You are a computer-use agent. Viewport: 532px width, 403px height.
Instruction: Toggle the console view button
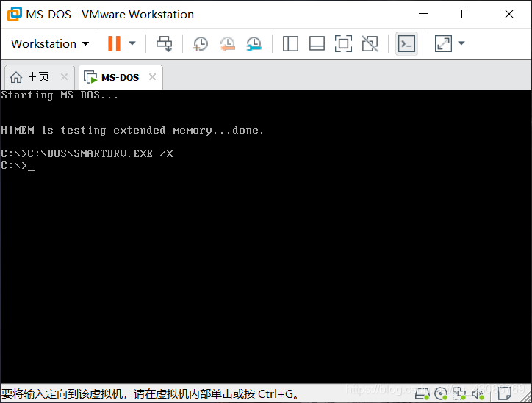[x=406, y=44]
